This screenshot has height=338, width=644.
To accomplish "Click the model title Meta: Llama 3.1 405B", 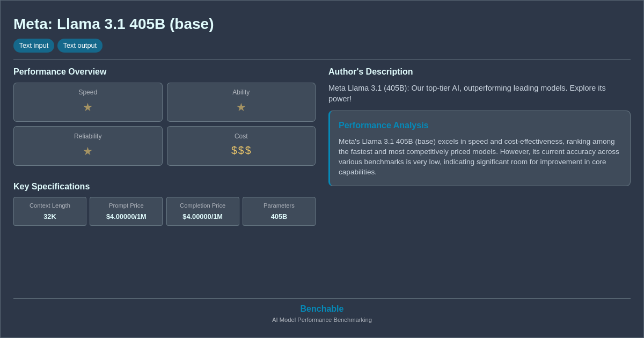I will click(113, 24).
